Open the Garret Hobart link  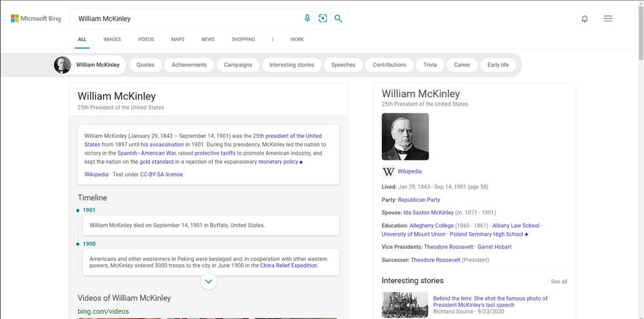point(494,247)
